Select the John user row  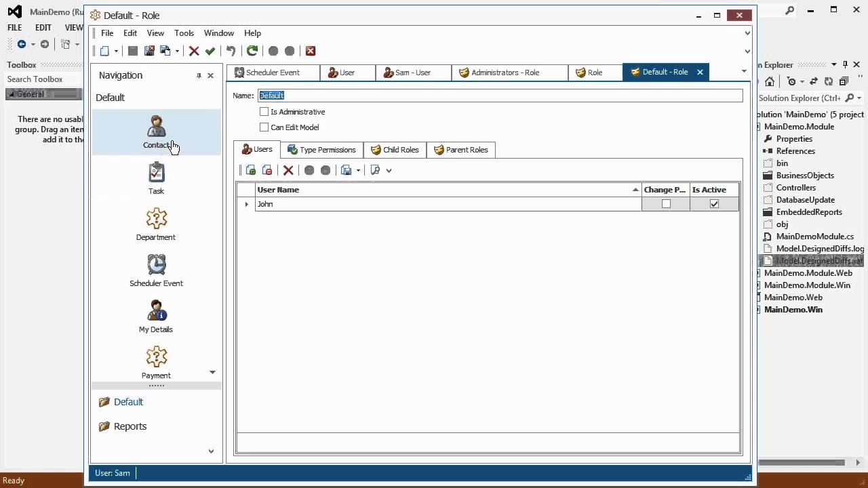pyautogui.click(x=448, y=204)
